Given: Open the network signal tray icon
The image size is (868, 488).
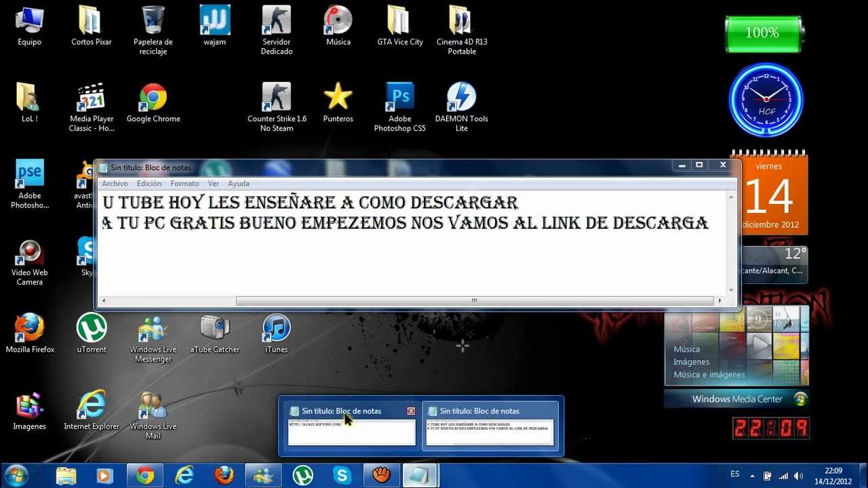Looking at the screenshot, I should pos(783,476).
